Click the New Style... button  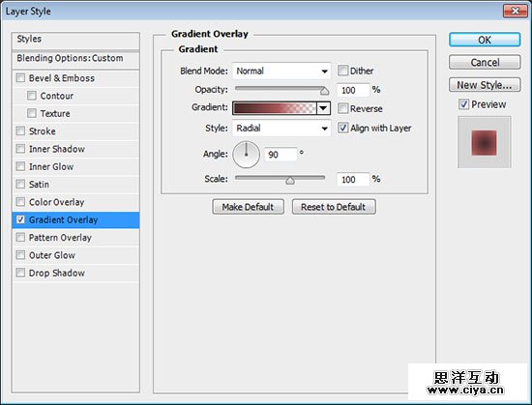pos(485,85)
